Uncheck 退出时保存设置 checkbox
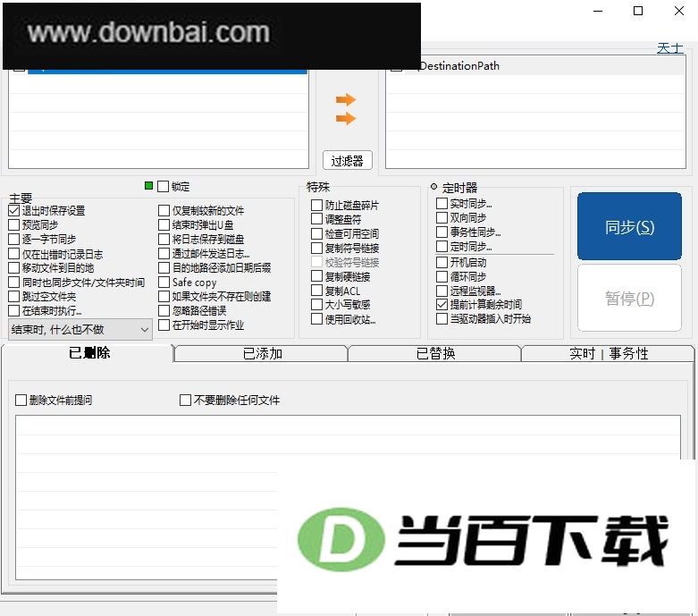This screenshot has width=698, height=616. tap(14, 211)
